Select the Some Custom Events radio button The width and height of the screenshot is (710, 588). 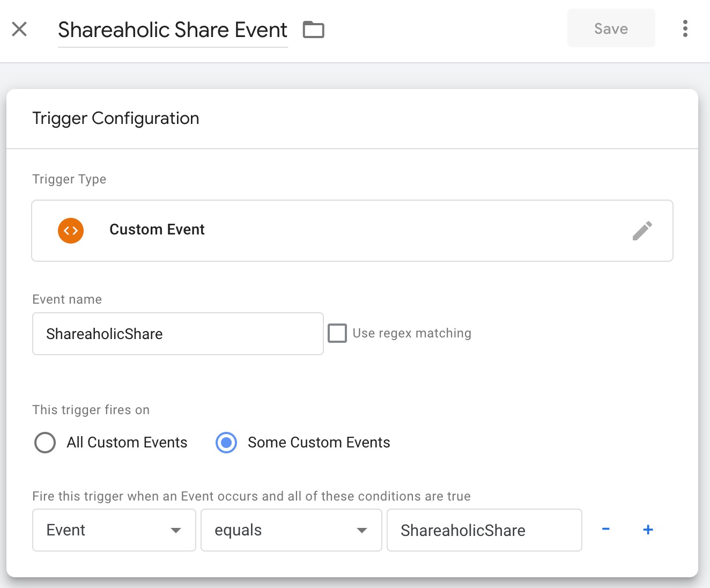click(226, 443)
